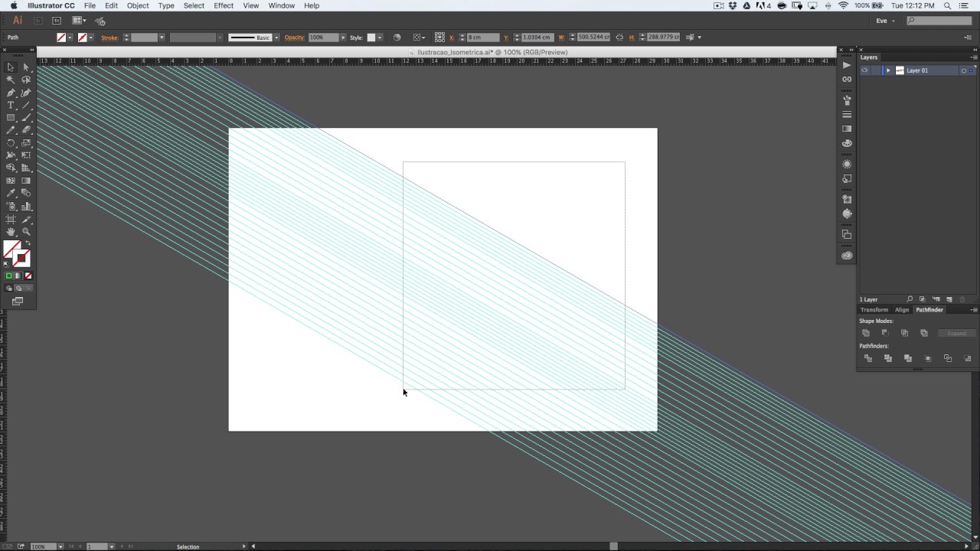980x551 pixels.
Task: Swap fill and stroke colors
Action: click(x=28, y=244)
